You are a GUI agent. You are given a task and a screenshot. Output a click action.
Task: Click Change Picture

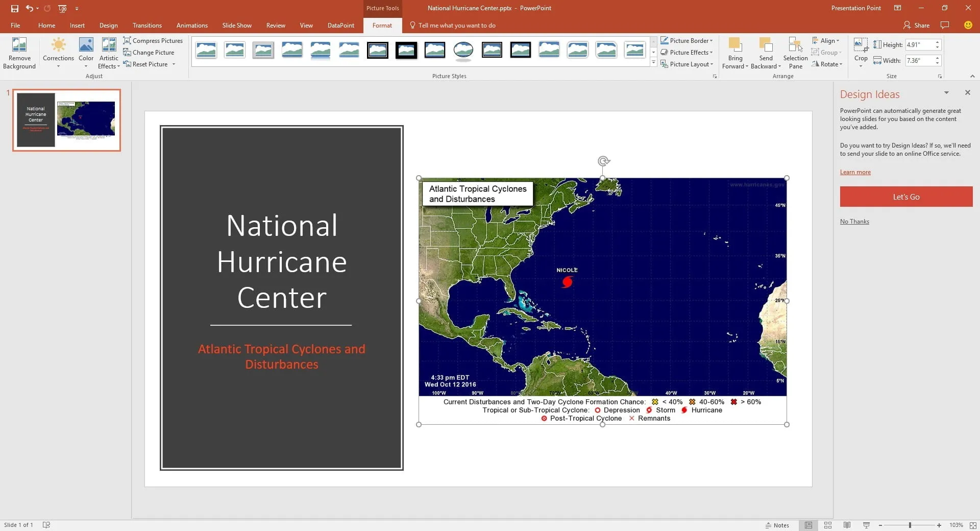click(x=149, y=52)
